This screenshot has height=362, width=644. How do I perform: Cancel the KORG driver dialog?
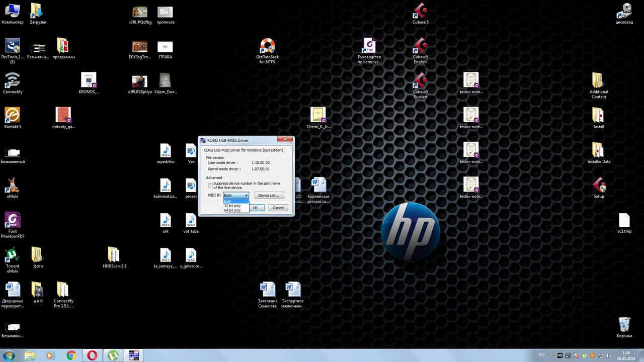pos(278,208)
